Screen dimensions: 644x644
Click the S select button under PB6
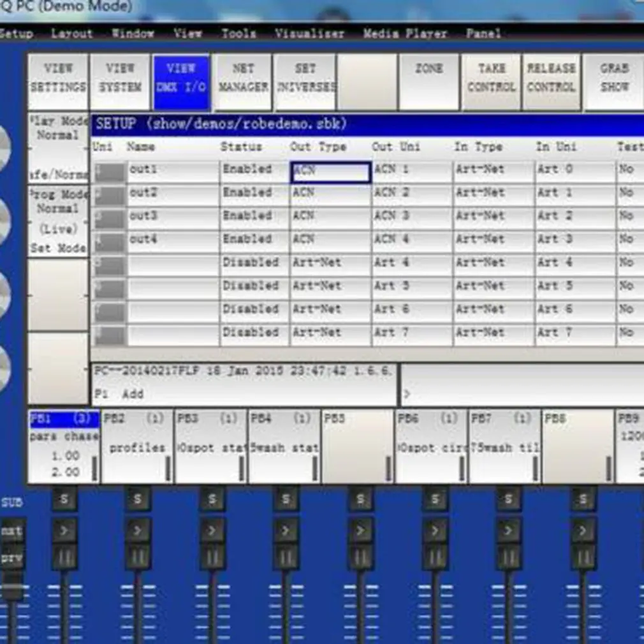(435, 499)
